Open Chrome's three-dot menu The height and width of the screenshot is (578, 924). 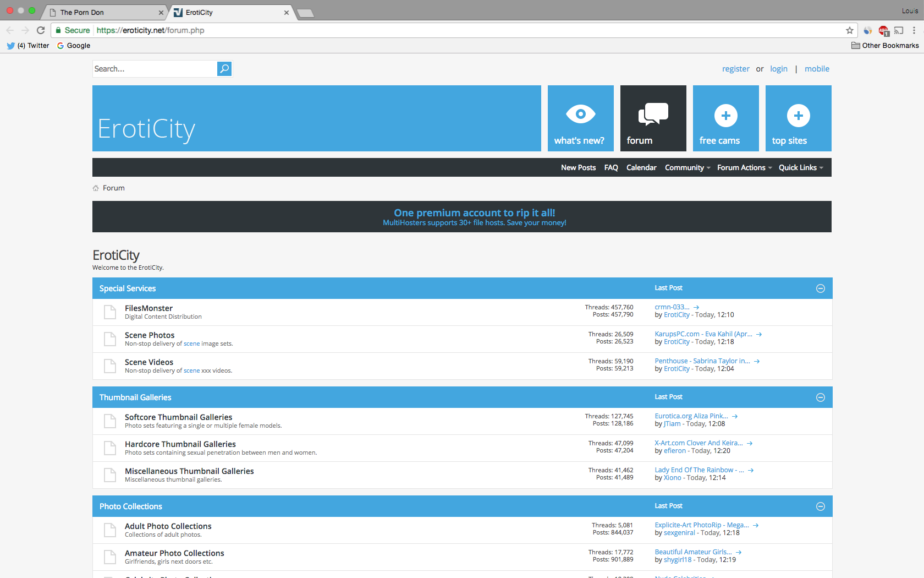tap(914, 30)
